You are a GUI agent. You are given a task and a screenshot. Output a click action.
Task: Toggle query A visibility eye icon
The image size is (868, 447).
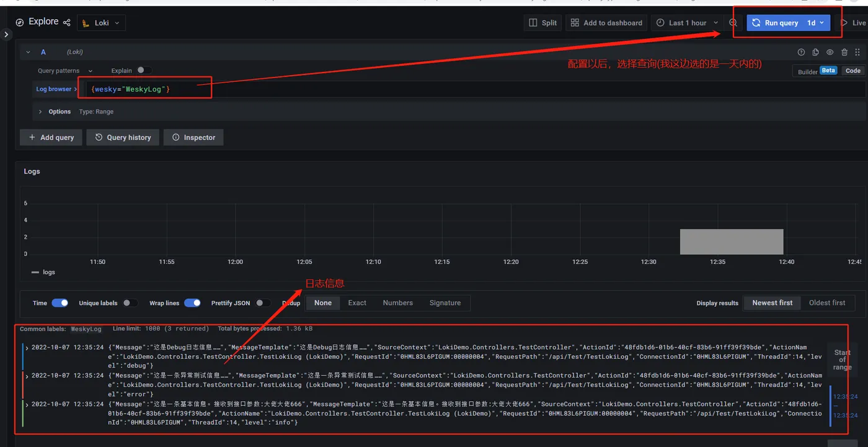[830, 53]
